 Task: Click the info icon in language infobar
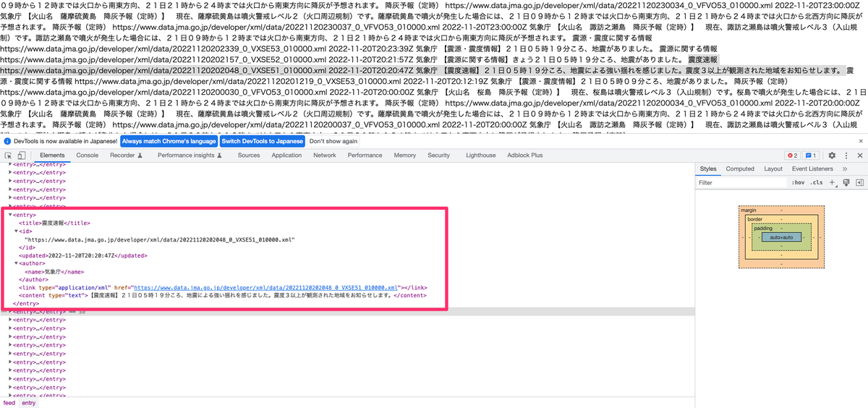click(x=7, y=141)
